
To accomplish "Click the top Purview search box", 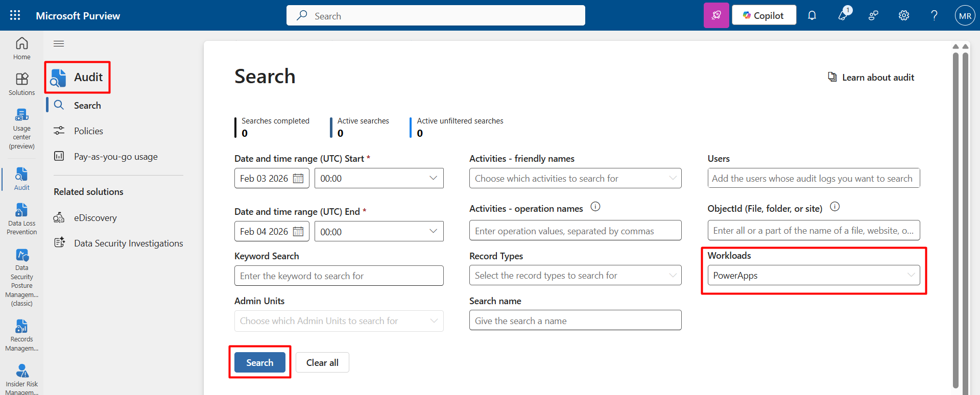I will point(436,15).
